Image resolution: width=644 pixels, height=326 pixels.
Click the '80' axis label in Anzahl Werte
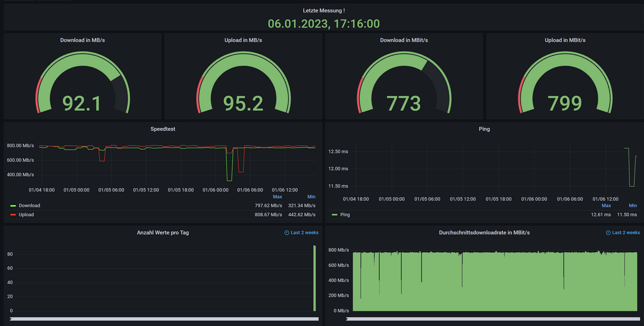[x=10, y=254]
